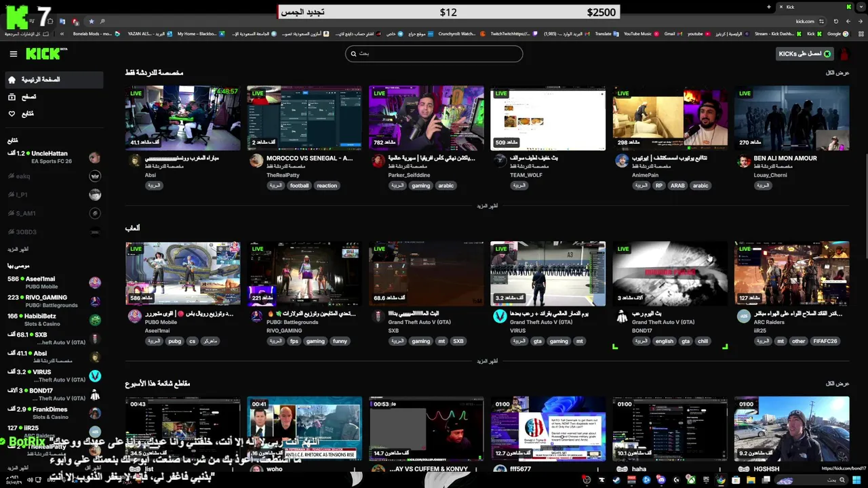
Task: Open AnimePain stream thumbnail
Action: 670,118
